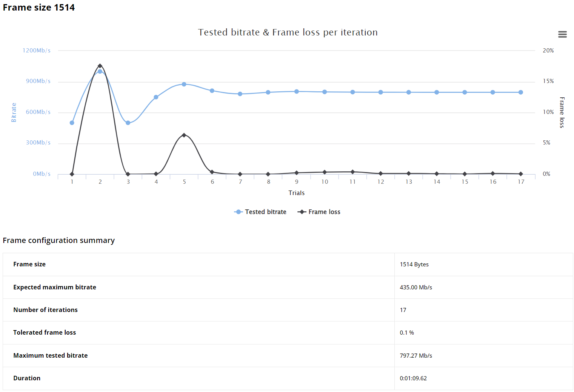Click the Duration value 0:01:09.62
574x392 pixels.
[x=413, y=378]
